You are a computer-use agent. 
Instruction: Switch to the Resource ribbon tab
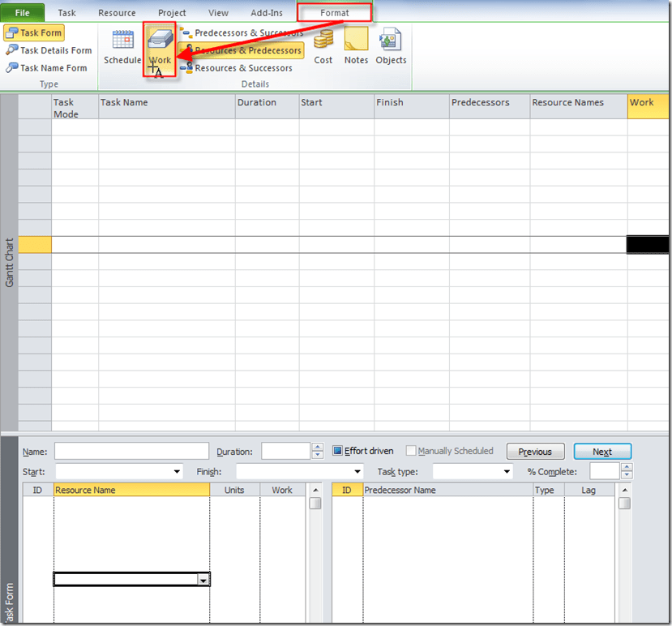[117, 13]
